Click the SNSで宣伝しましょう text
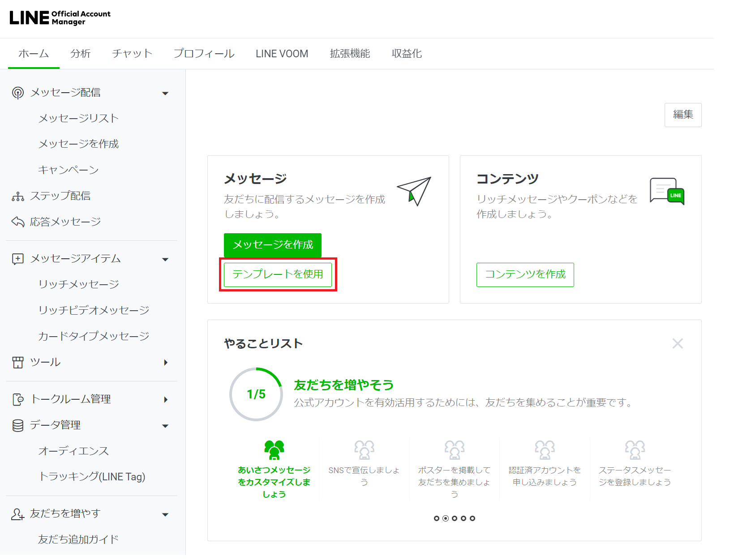The height and width of the screenshot is (560, 755). pyautogui.click(x=364, y=476)
